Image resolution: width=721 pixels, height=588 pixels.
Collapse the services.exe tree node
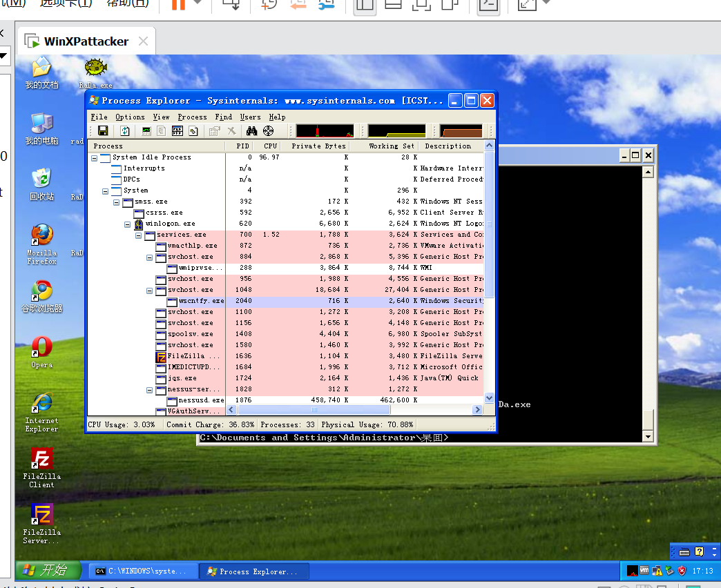coord(138,235)
